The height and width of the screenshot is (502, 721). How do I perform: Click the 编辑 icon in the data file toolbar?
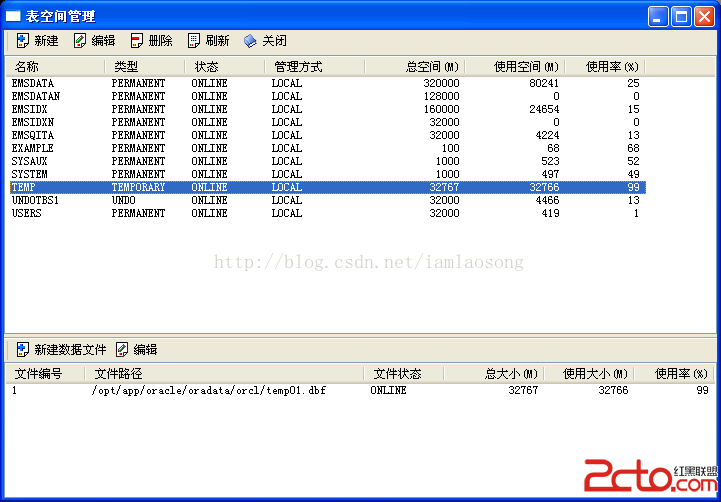pyautogui.click(x=122, y=349)
